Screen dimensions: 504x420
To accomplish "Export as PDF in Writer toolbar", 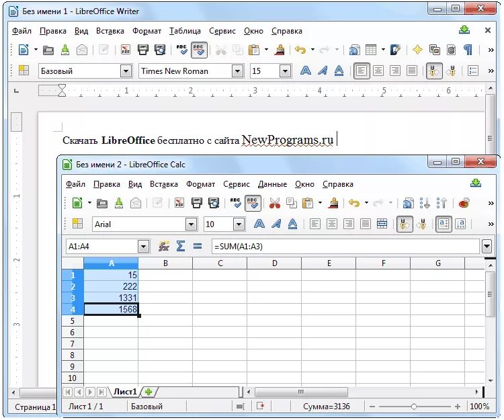I will (126, 50).
